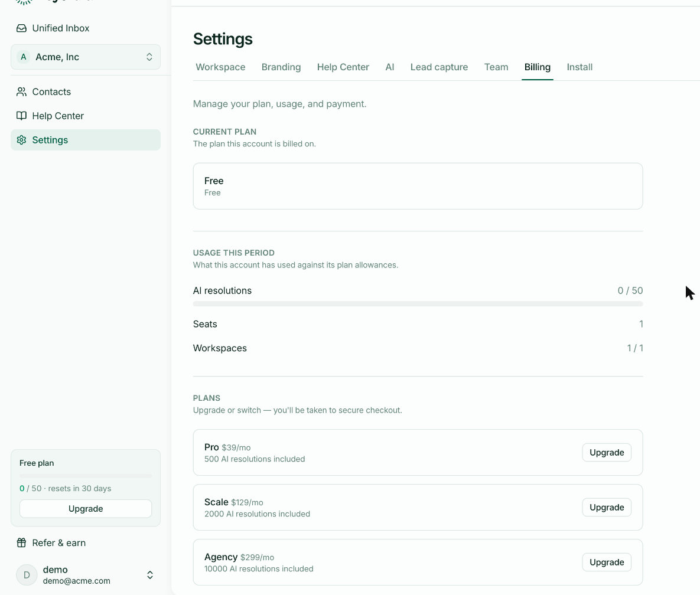Go to the Team tab
The height and width of the screenshot is (595, 700).
pyautogui.click(x=496, y=67)
